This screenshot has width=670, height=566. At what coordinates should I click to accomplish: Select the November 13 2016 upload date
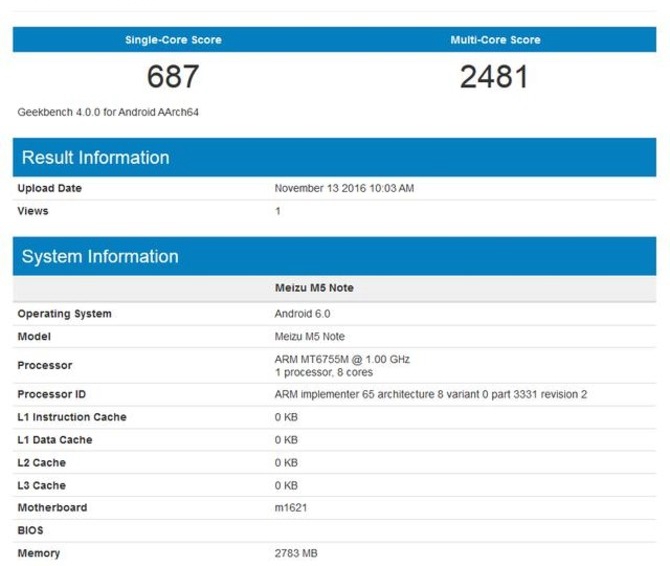click(x=344, y=188)
